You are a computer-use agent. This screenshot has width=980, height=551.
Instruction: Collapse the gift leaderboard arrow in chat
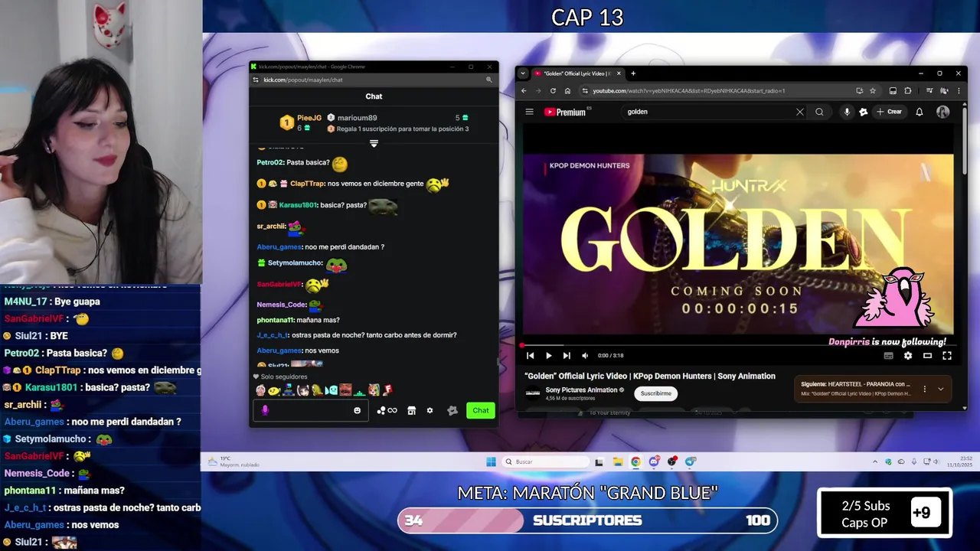[x=374, y=143]
